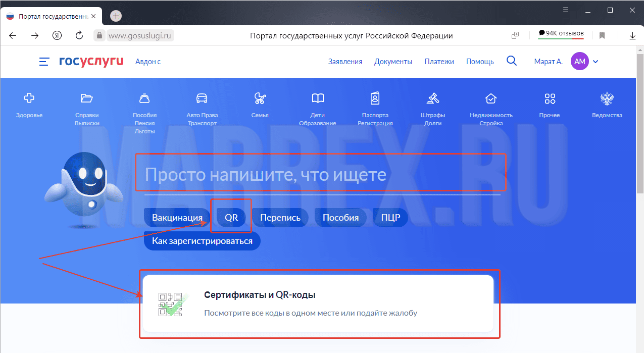Click the www.gosuslugi.ru address bar
The height and width of the screenshot is (353, 644).
140,36
